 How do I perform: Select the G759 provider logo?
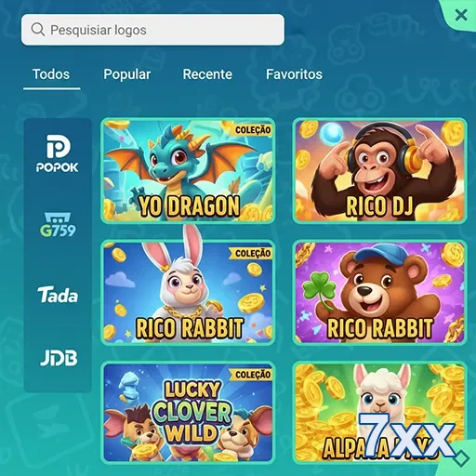click(x=58, y=225)
